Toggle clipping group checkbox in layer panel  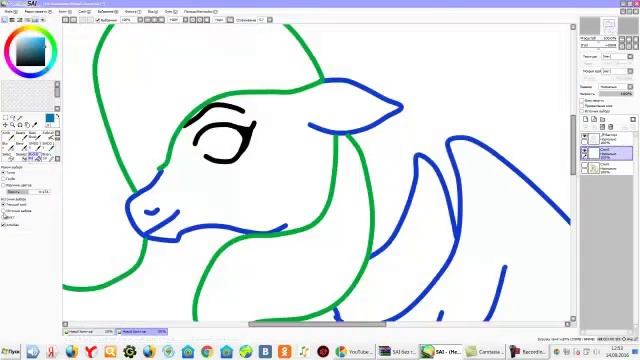point(582,106)
